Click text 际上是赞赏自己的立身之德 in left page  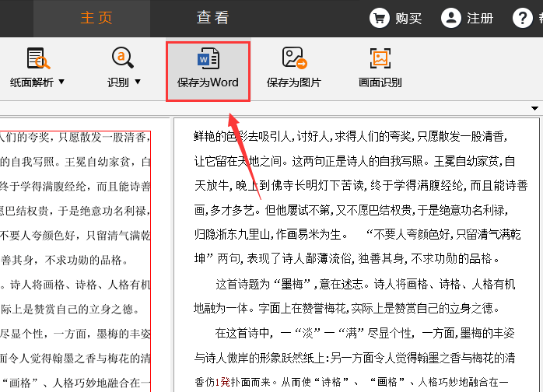click(67, 309)
